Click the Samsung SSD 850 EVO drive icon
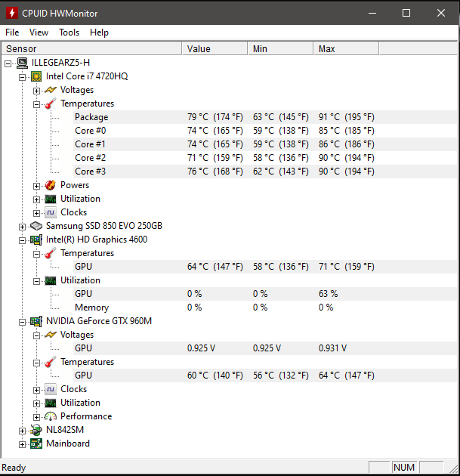The height and width of the screenshot is (476, 460). 36,226
